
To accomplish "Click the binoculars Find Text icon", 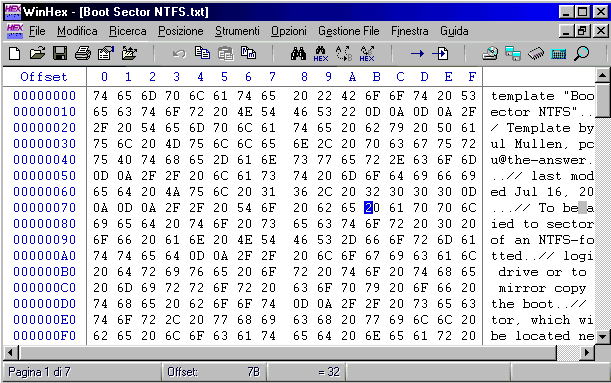I will point(298,53).
